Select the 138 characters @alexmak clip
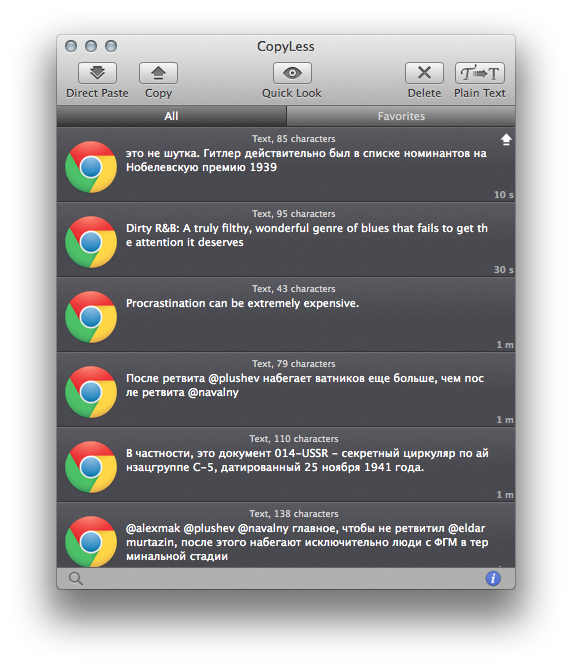 286,535
